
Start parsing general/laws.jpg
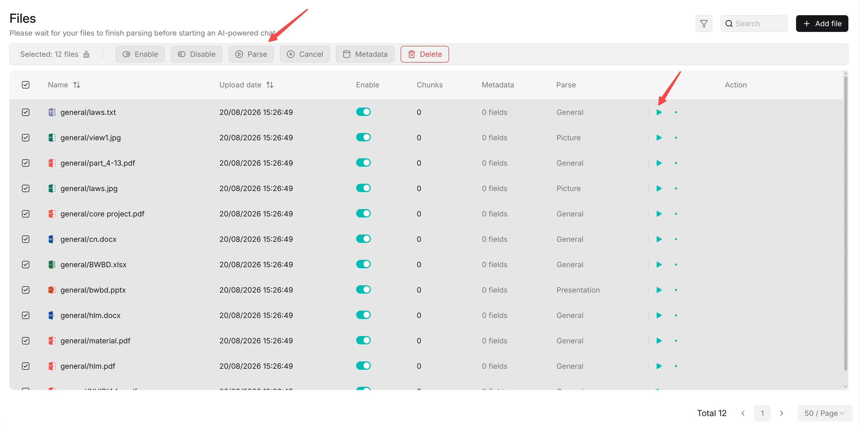659,188
